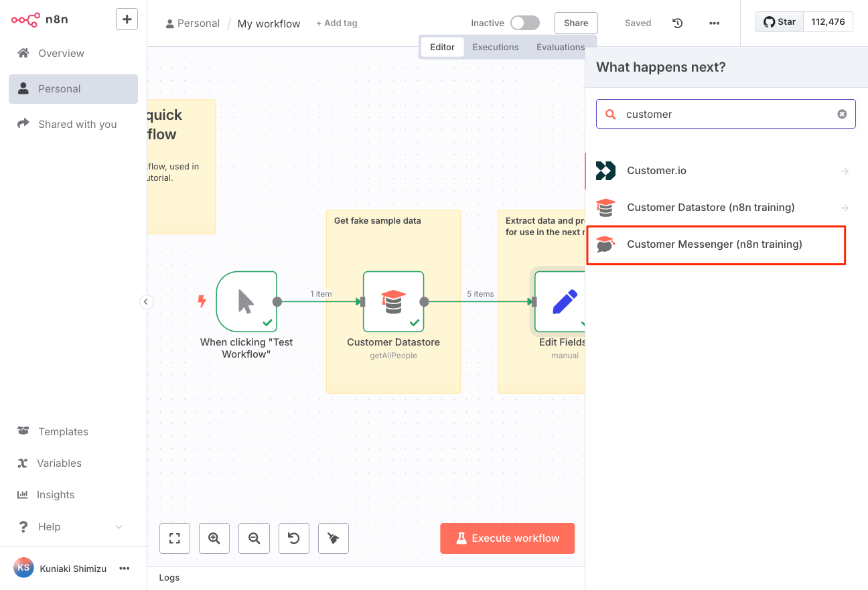Switch to the Executions tab
Image resolution: width=868 pixels, height=590 pixels.
coord(496,47)
